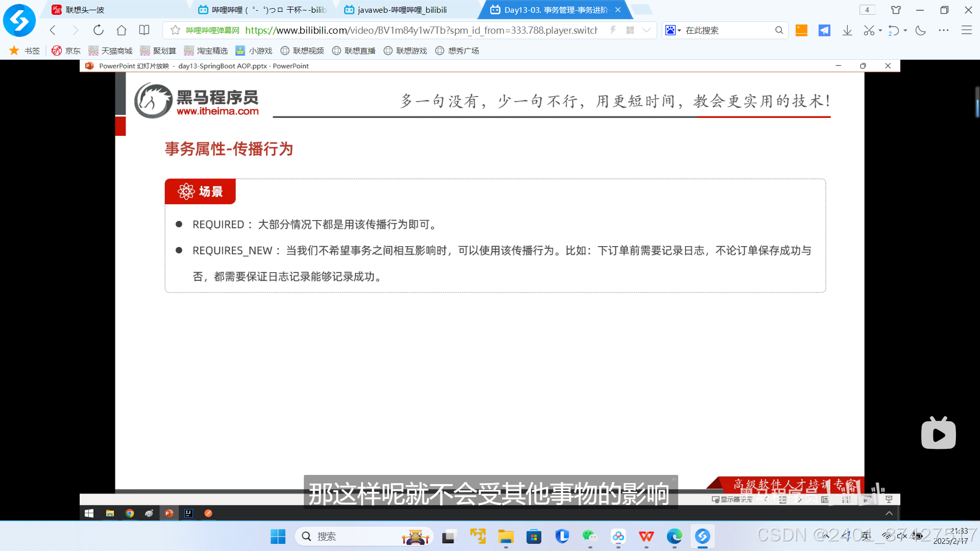The height and width of the screenshot is (551, 980).
Task: Click the taskbar 搜索 search box
Action: 364,536
